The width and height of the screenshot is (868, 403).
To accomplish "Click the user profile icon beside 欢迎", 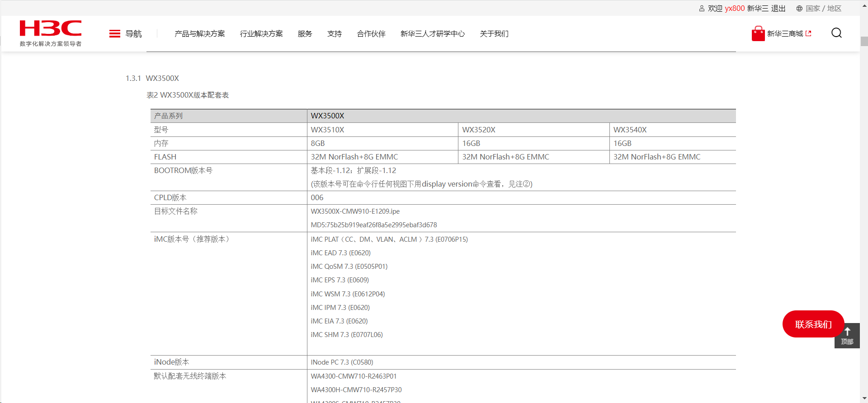I will pos(702,9).
